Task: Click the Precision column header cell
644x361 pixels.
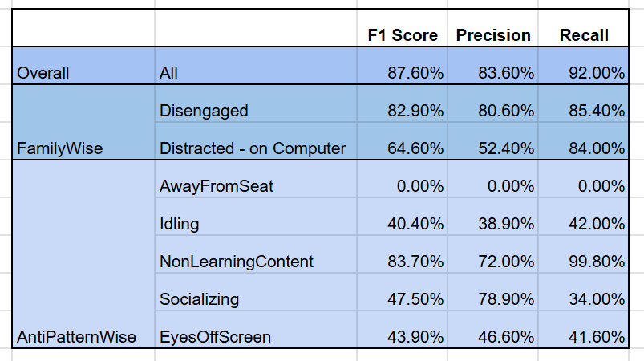Action: [x=493, y=35]
